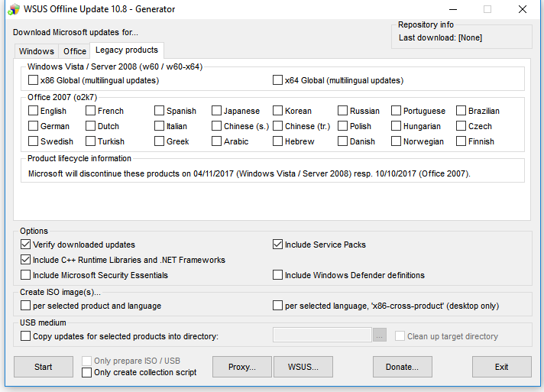The height and width of the screenshot is (392, 544).
Task: Select the Danish checkbox
Action: [342, 141]
